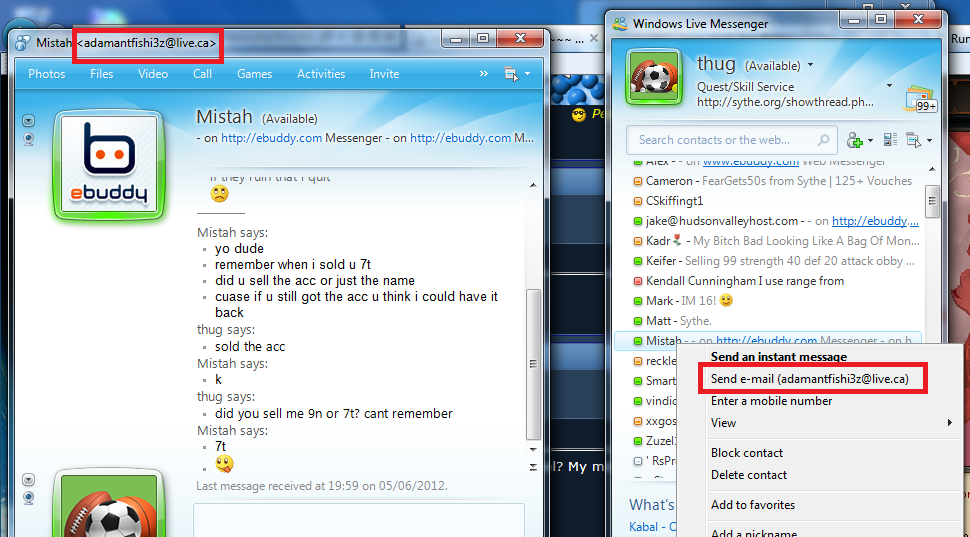The width and height of the screenshot is (970, 537).
Task: Choose Add a nickname
Action: (753, 532)
